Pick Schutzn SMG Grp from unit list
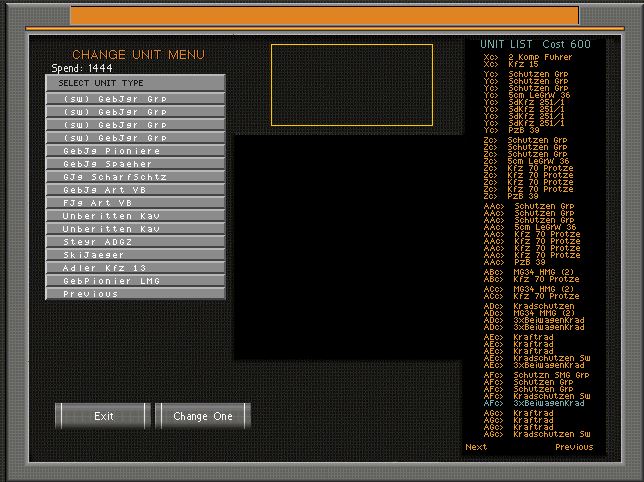 pyautogui.click(x=550, y=375)
